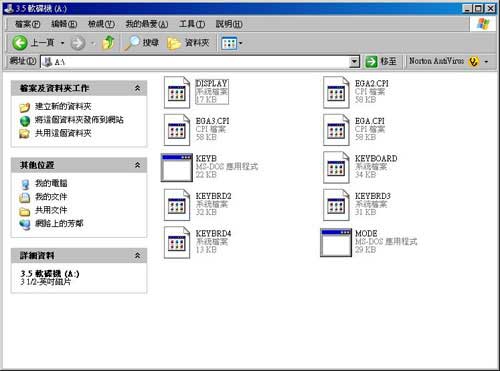The height and width of the screenshot is (371, 500).
Task: Click the MODE file name text
Action: click(366, 233)
